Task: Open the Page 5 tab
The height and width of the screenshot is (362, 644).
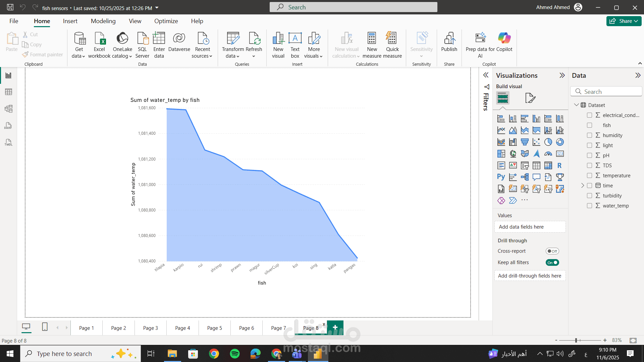Action: pos(214,328)
